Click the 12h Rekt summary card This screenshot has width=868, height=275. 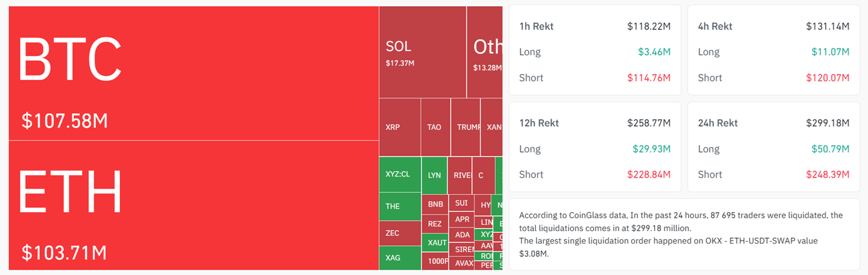coord(595,147)
